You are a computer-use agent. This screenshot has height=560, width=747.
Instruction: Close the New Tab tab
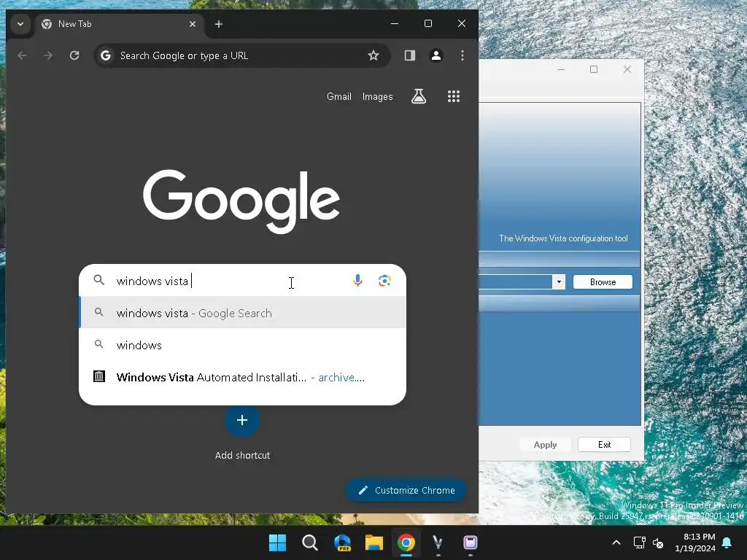pyautogui.click(x=193, y=24)
